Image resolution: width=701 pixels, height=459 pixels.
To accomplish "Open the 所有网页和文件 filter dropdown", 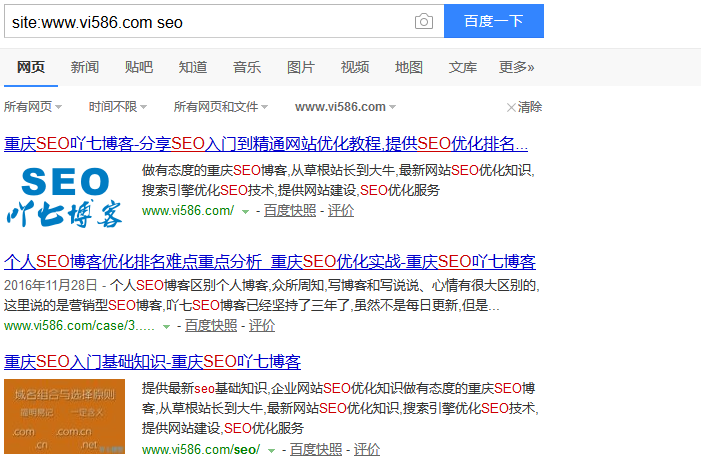I will (x=221, y=107).
